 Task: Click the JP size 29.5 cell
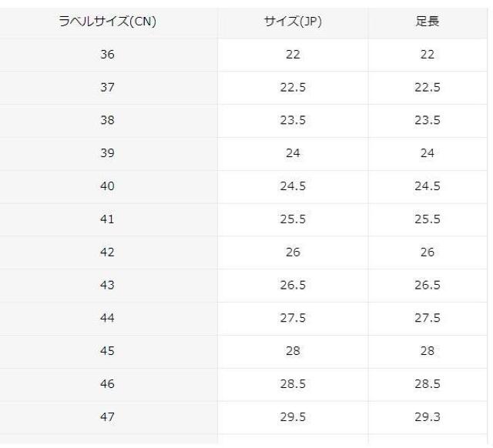292,417
